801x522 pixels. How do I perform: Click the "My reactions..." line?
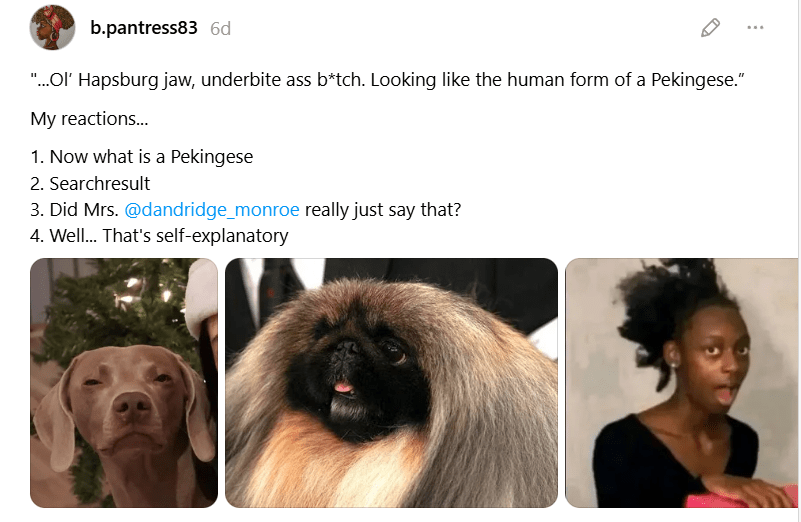(x=89, y=118)
